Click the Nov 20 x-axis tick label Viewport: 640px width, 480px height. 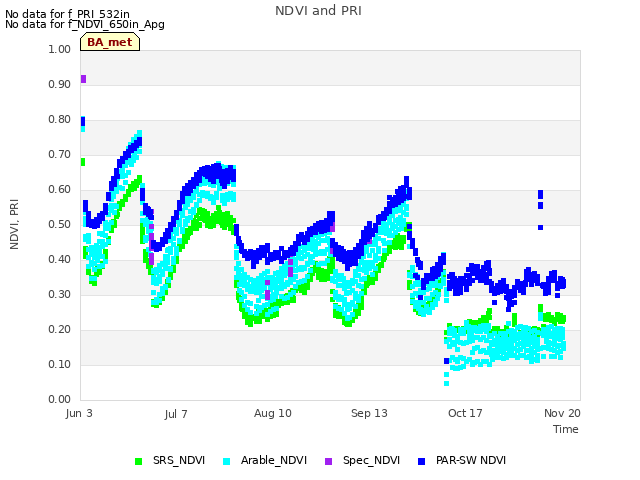tap(562, 413)
